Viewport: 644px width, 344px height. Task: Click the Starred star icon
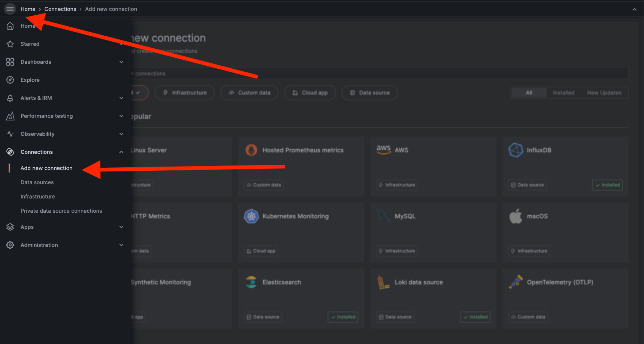(x=10, y=44)
